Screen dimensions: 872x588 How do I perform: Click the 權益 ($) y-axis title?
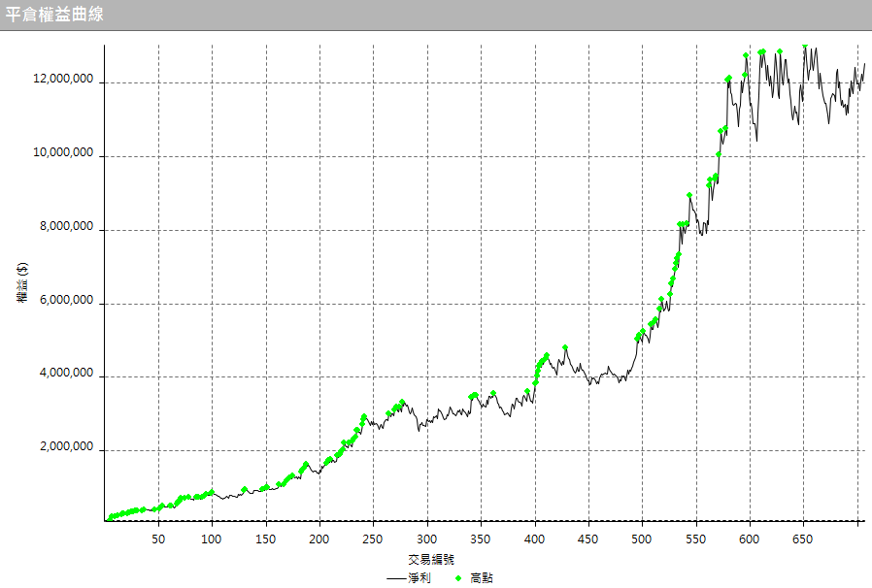pyautogui.click(x=22, y=282)
